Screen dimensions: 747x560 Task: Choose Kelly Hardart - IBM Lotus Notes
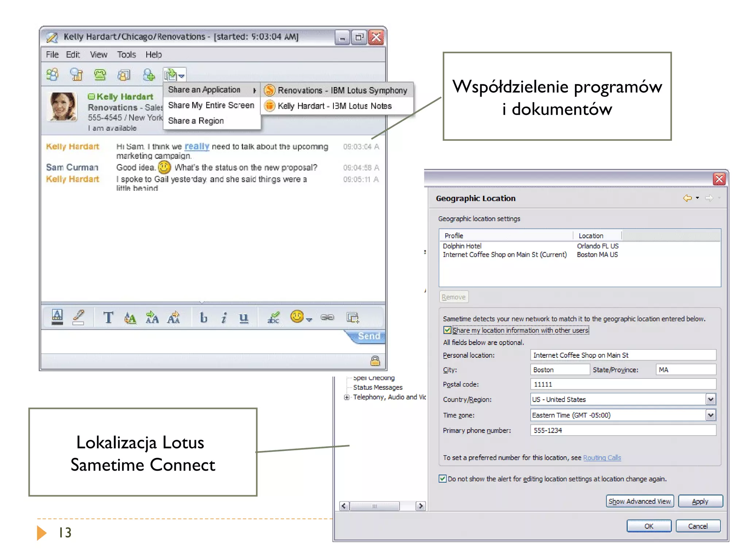337,106
